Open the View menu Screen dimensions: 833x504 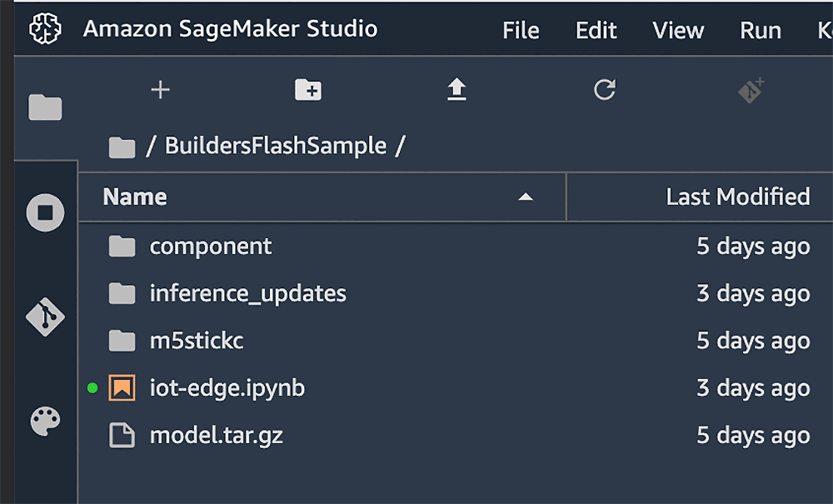678,31
